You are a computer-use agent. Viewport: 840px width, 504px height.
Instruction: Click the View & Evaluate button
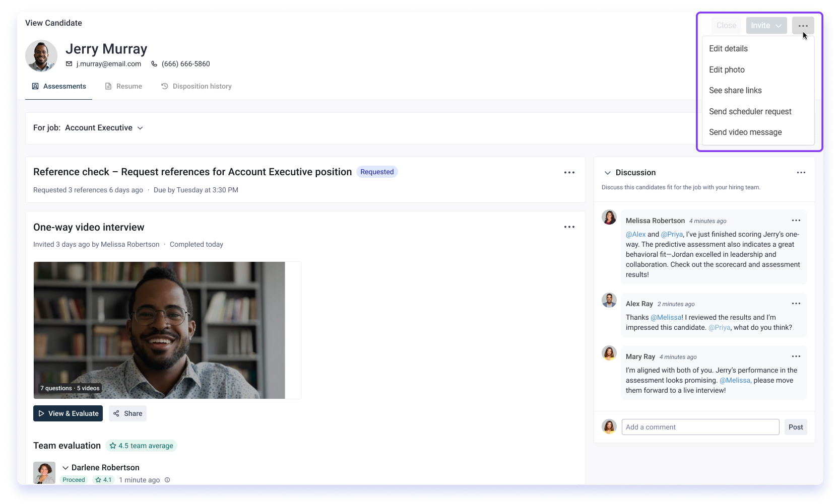click(68, 413)
